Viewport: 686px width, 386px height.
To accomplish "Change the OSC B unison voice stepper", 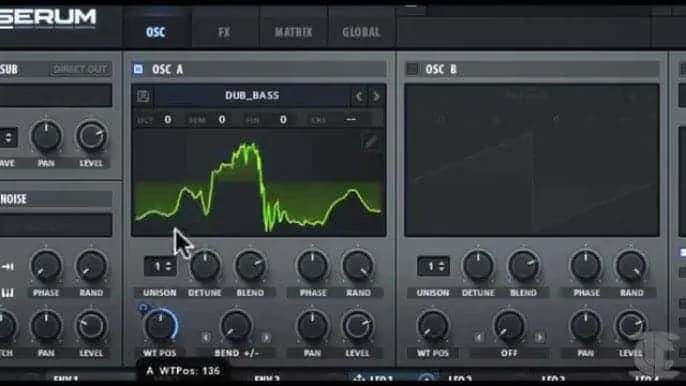I will (434, 266).
